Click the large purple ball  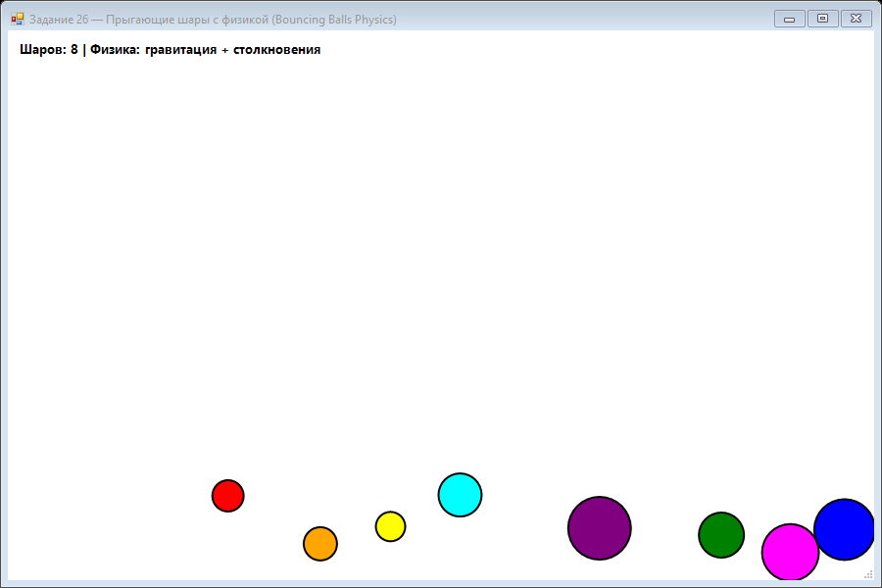600,528
